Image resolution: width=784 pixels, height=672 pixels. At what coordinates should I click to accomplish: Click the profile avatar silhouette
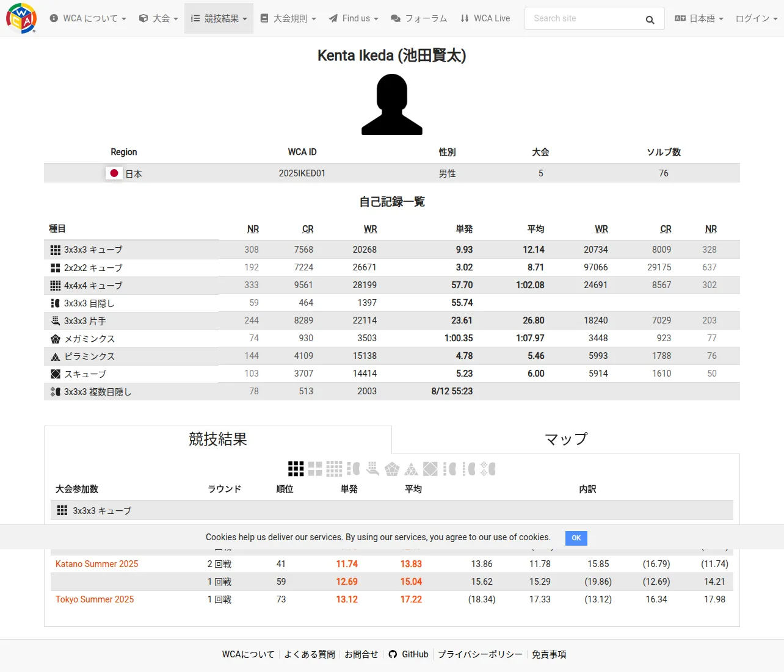(392, 104)
